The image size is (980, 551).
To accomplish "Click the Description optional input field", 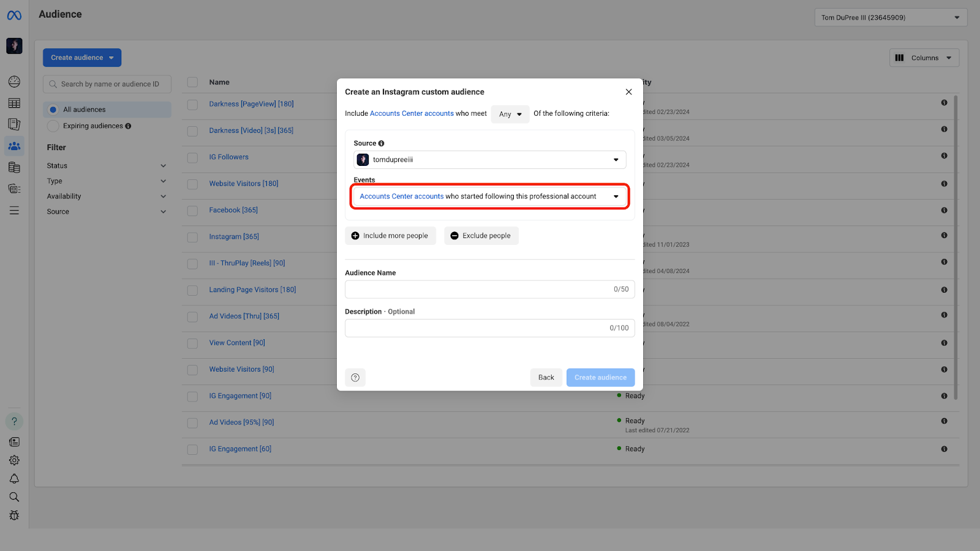I will (490, 328).
